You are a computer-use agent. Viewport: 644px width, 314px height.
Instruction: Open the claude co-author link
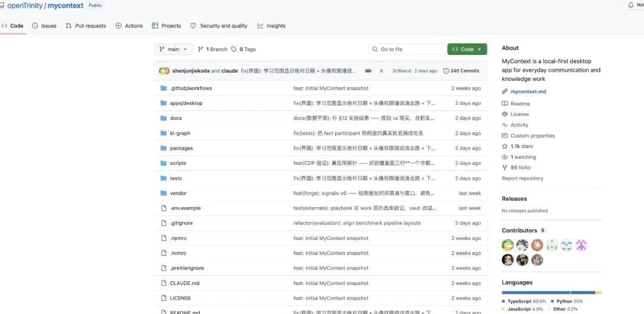coord(230,70)
